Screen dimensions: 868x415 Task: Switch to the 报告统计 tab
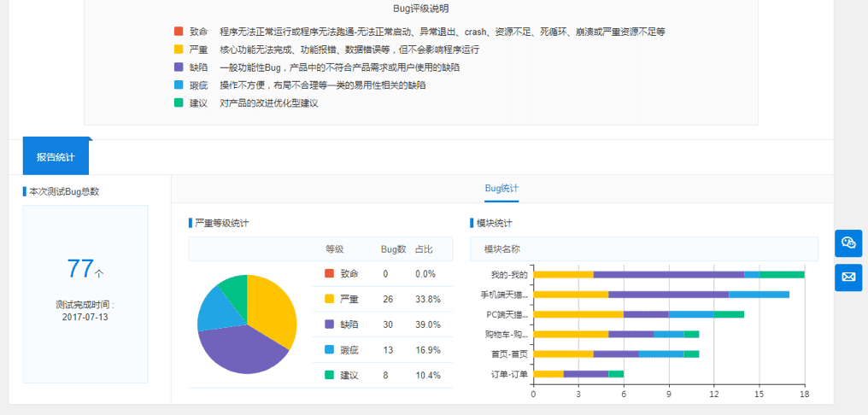56,157
